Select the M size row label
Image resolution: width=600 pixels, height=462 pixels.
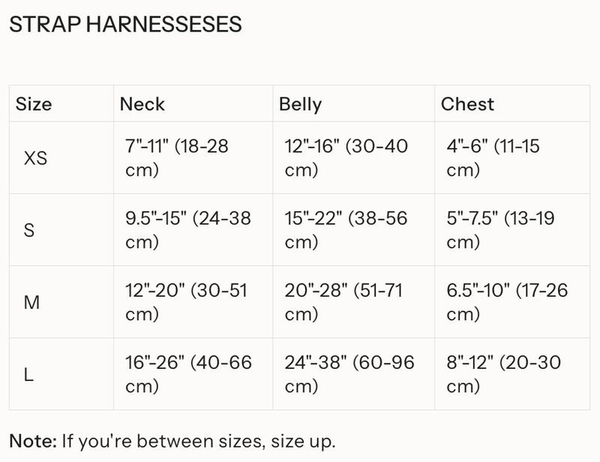(x=31, y=302)
